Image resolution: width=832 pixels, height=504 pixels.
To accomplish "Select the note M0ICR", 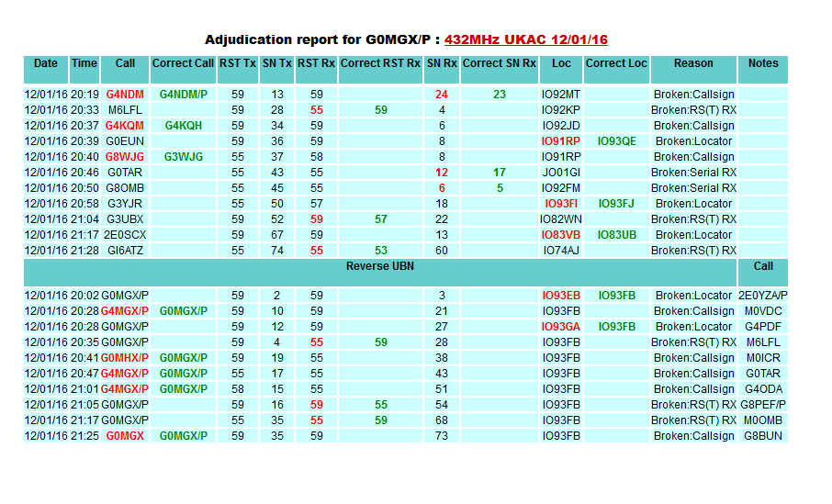I will coord(763,358).
